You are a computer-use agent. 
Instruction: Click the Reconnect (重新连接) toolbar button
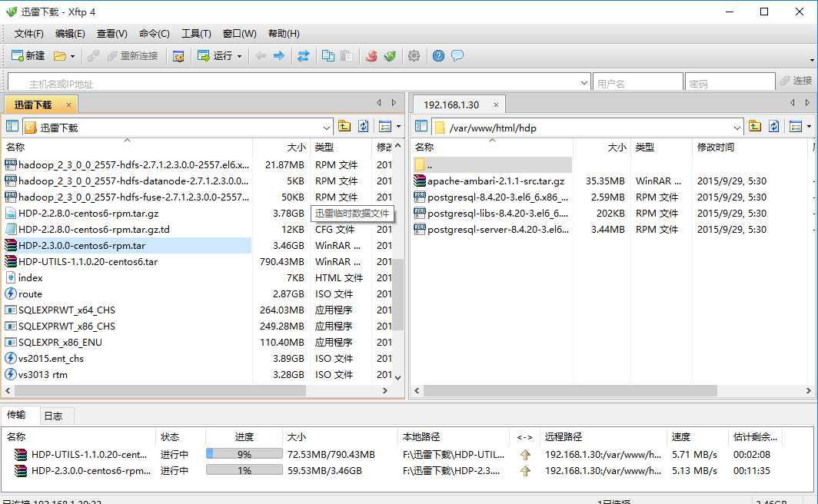pyautogui.click(x=132, y=56)
